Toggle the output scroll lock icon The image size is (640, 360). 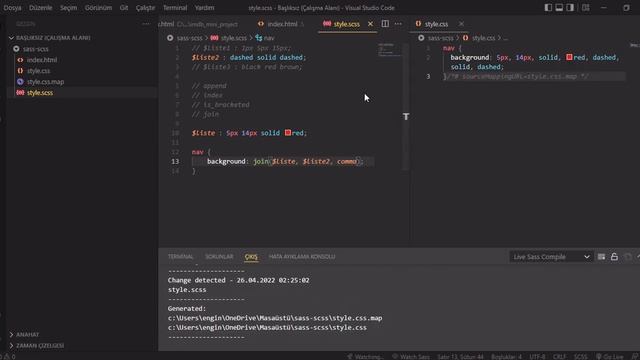614,257
